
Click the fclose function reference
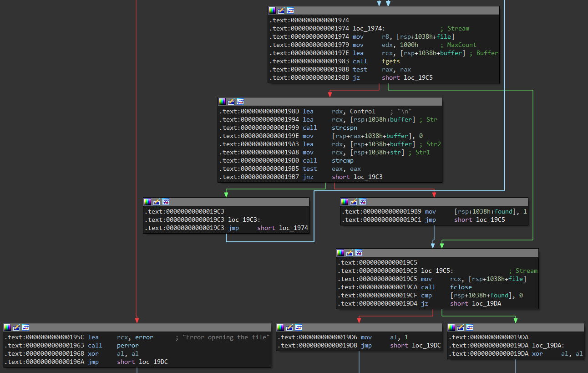pyautogui.click(x=461, y=287)
